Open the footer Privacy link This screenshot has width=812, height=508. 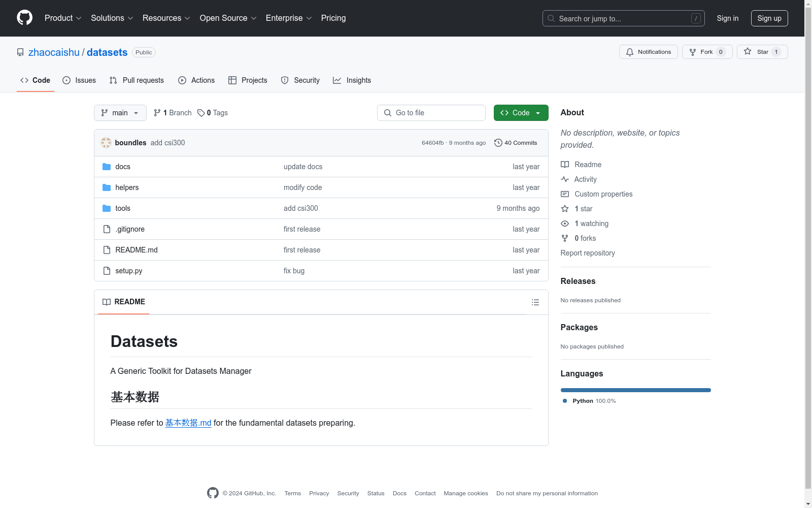coord(319,493)
